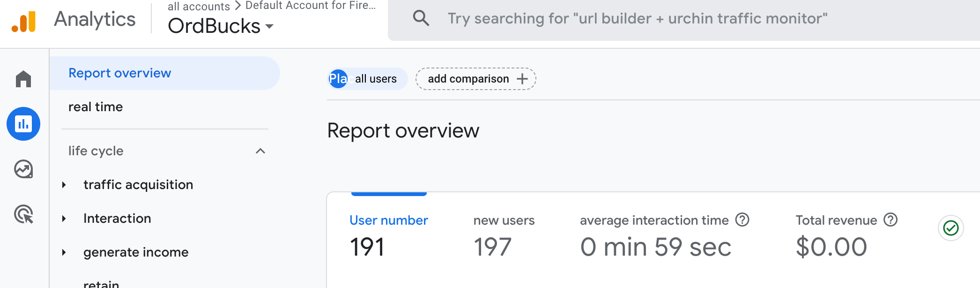The height and width of the screenshot is (288, 980).
Task: Open the real time report
Action: click(x=96, y=107)
